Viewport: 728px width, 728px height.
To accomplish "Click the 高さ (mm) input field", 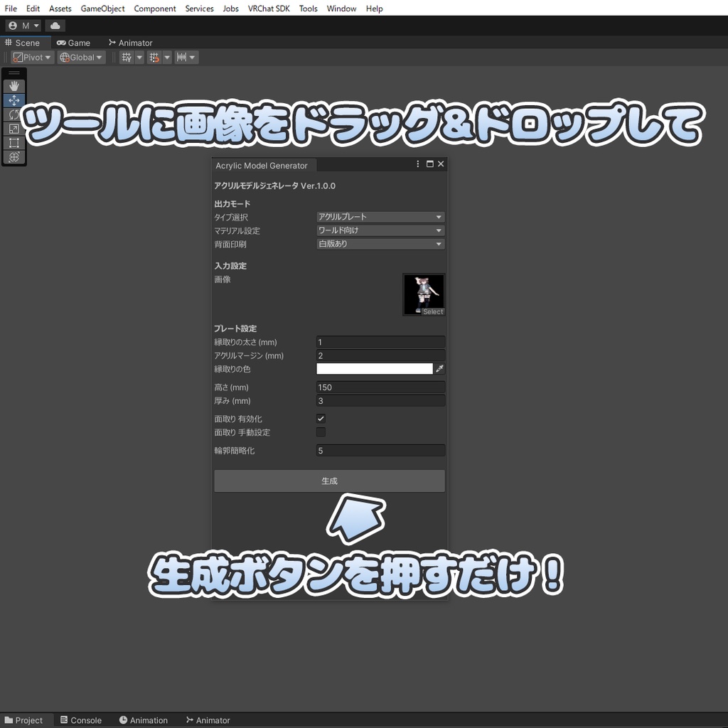I will (380, 387).
